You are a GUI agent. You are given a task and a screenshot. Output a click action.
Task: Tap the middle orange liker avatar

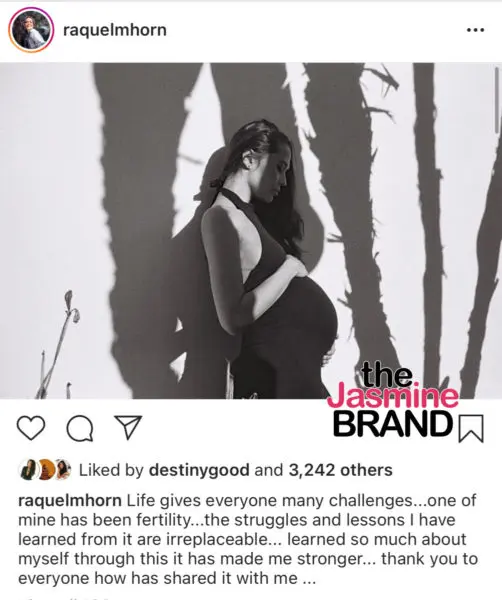coord(46,470)
